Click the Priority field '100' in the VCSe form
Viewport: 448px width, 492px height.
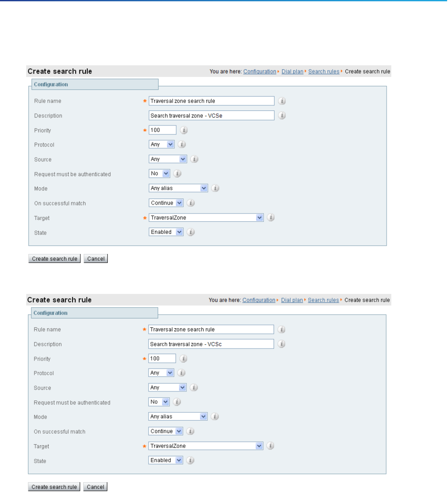click(x=162, y=130)
